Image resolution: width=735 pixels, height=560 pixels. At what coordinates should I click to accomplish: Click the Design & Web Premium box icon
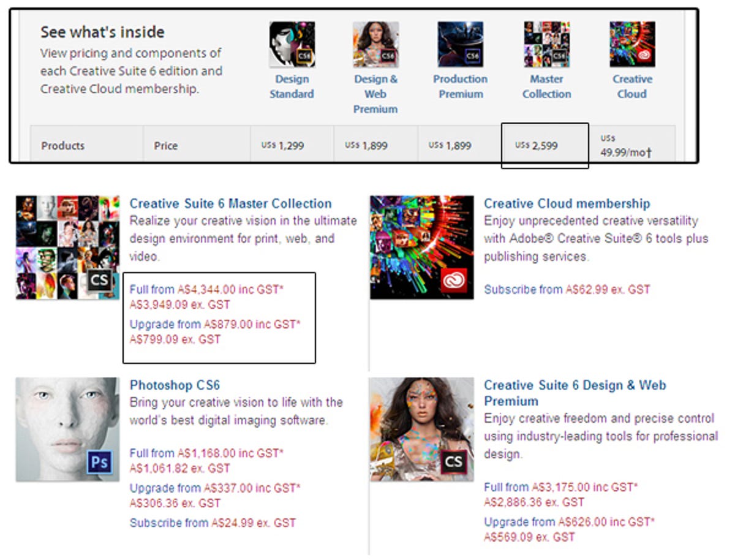[375, 44]
